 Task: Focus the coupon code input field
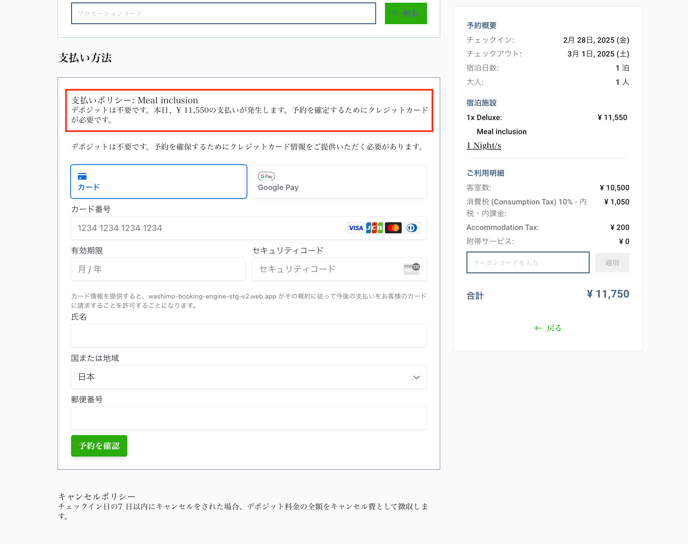click(527, 262)
